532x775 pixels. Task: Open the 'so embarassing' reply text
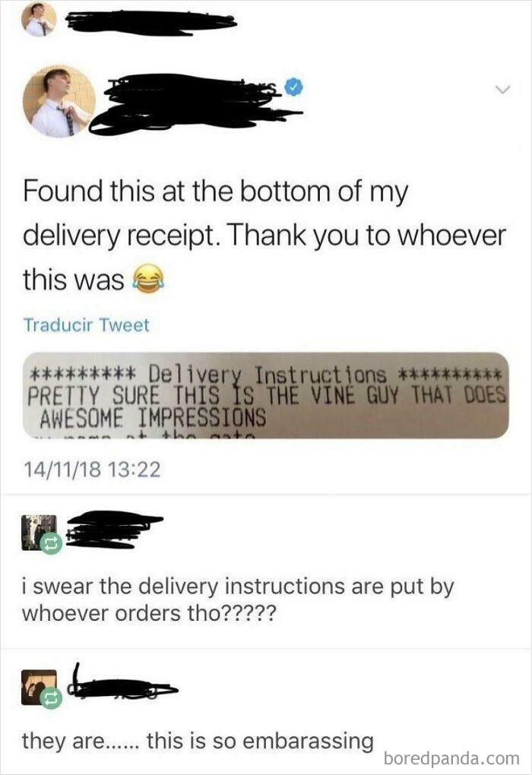coord(198,741)
